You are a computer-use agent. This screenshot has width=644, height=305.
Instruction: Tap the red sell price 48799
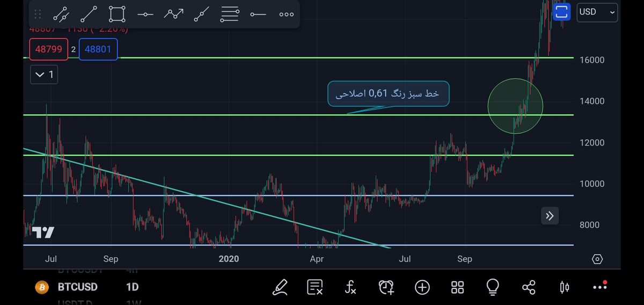click(x=48, y=49)
